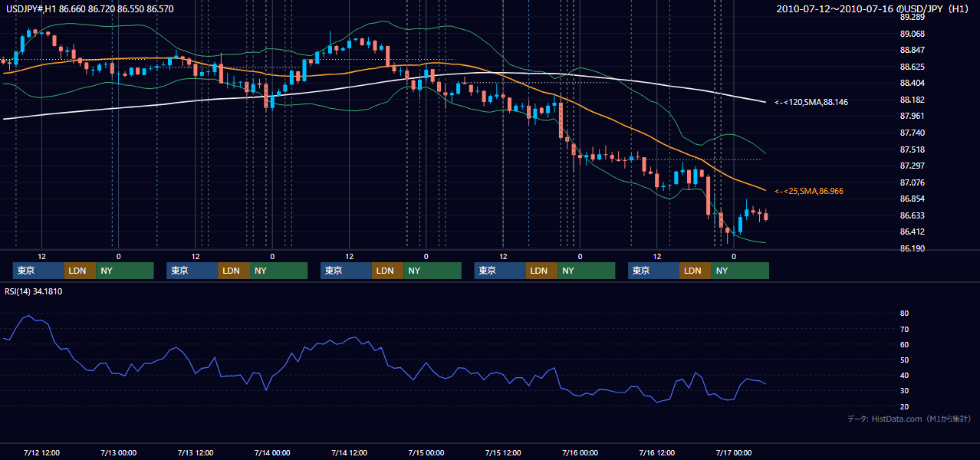This screenshot has width=980, height=460.
Task: Select the 7/15 12:00 date label
Action: click(x=503, y=452)
